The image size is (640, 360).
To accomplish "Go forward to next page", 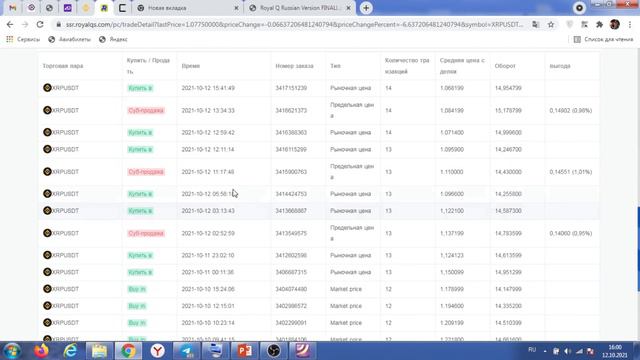I will tap(25, 24).
